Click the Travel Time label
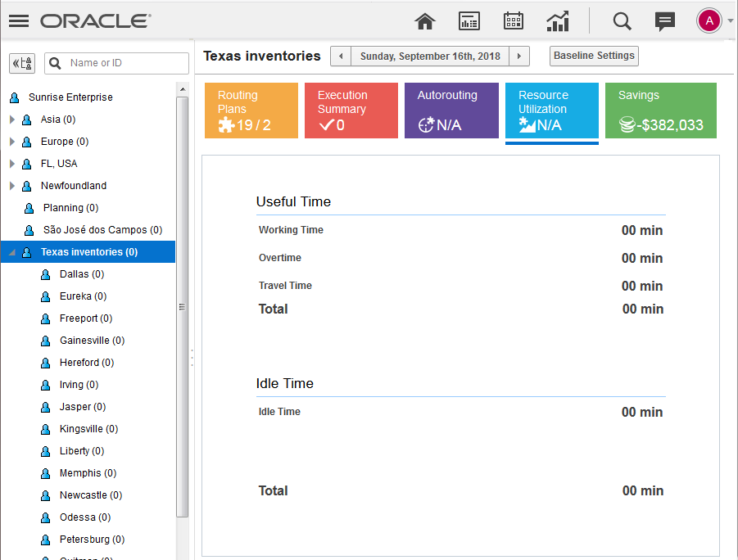The width and height of the screenshot is (738, 560). 285,286
